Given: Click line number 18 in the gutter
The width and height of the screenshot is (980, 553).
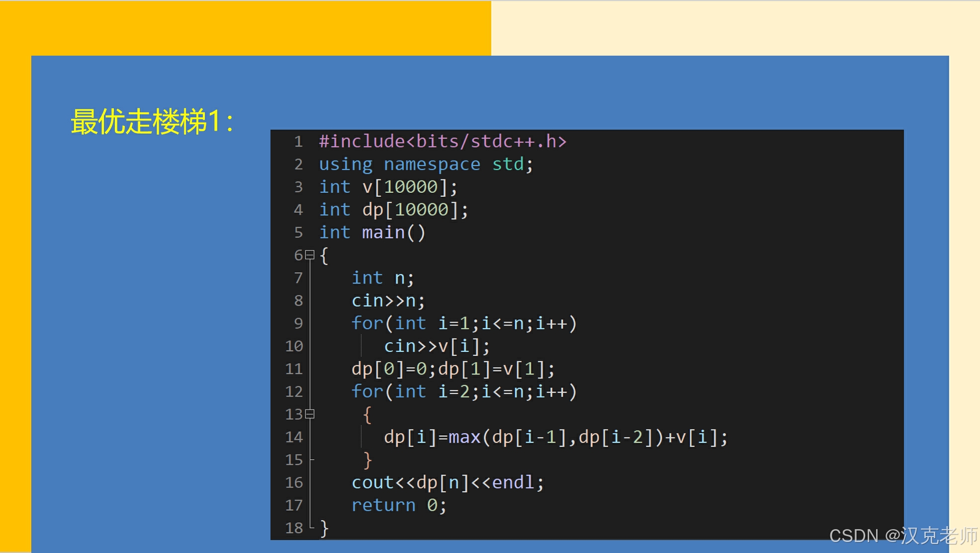Looking at the screenshot, I should [x=294, y=528].
